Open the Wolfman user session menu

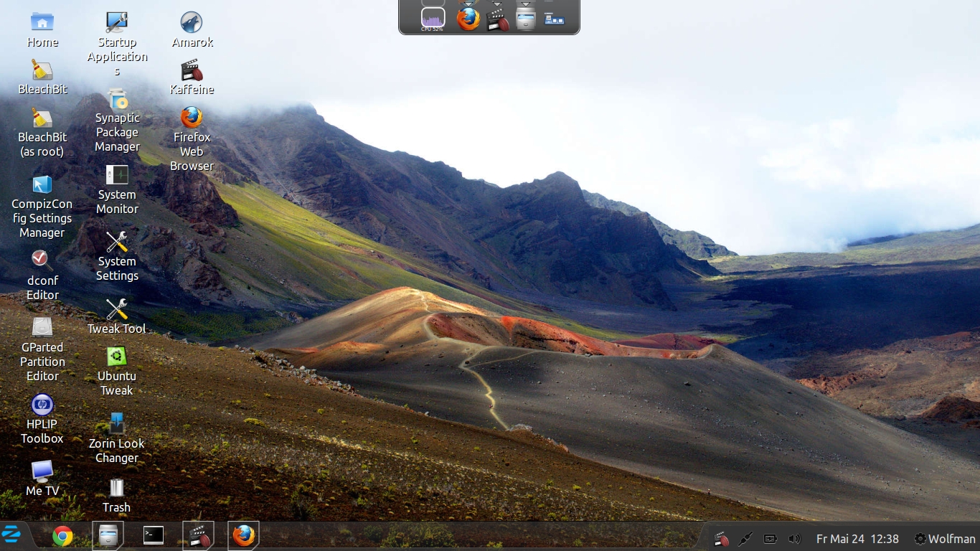944,539
